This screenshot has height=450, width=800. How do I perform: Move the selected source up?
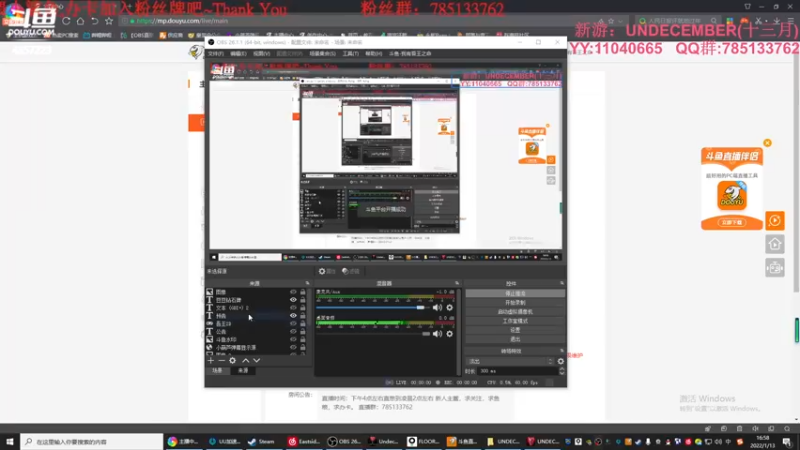(x=245, y=361)
